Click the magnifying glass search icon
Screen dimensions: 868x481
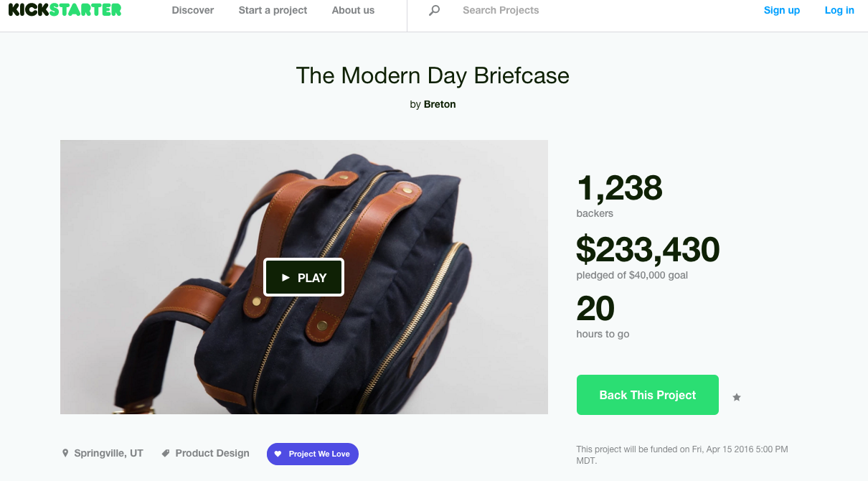(434, 10)
